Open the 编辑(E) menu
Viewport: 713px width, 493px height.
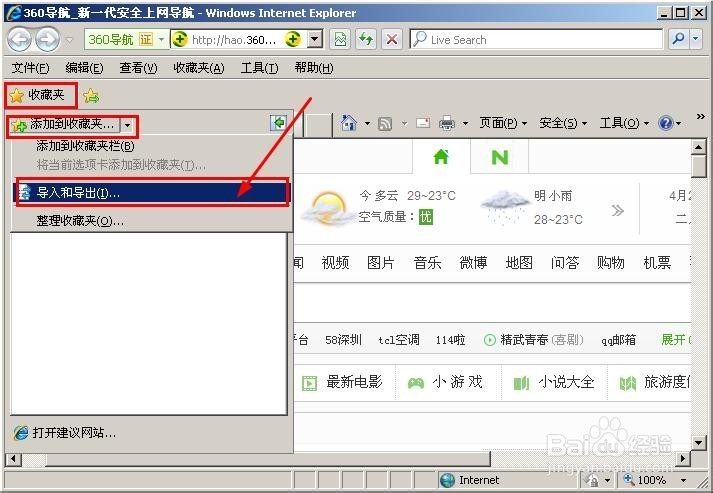[84, 68]
